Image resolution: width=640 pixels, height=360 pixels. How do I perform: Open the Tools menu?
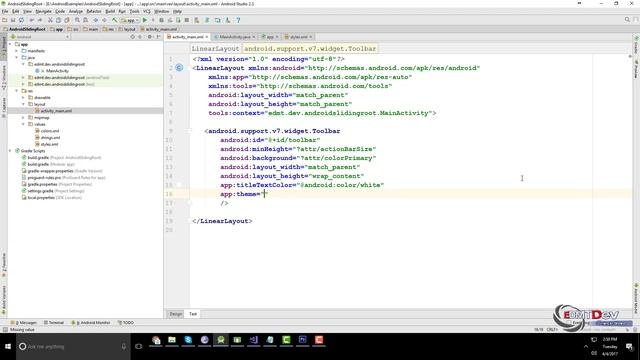tap(134, 11)
